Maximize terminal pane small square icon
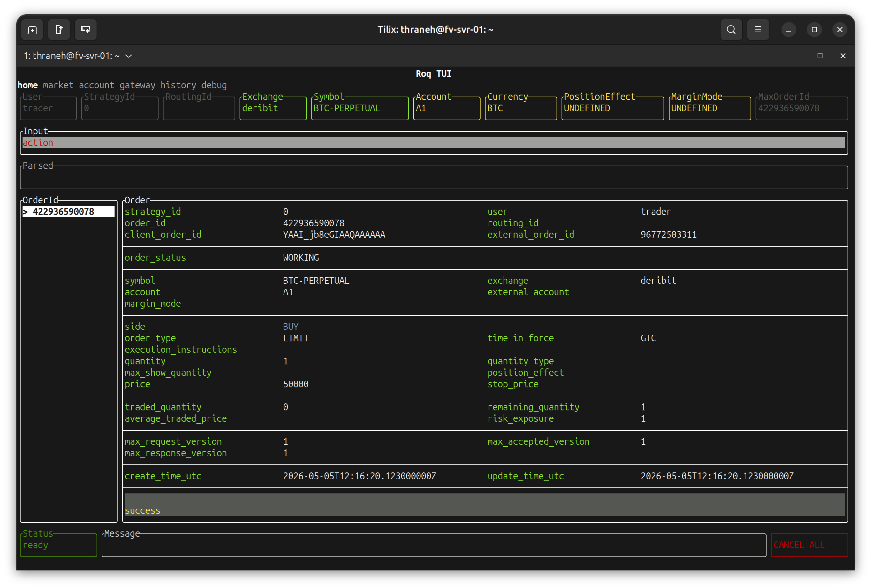Screen dimensions: 871x588 click(x=820, y=56)
